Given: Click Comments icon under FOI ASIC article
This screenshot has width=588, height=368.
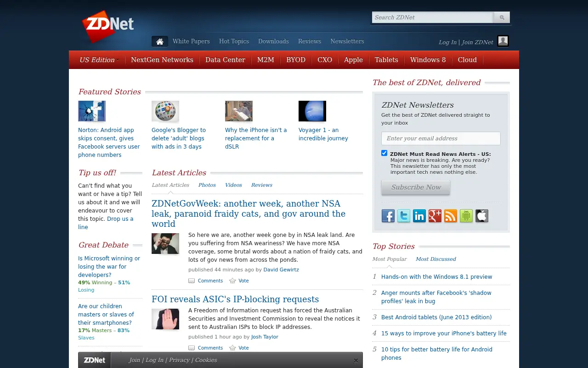Looking at the screenshot, I should [x=192, y=348].
